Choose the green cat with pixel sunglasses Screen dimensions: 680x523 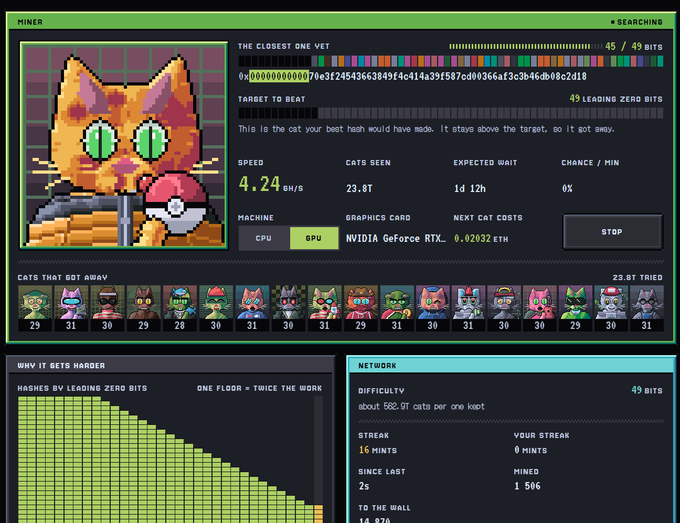[x=575, y=308]
